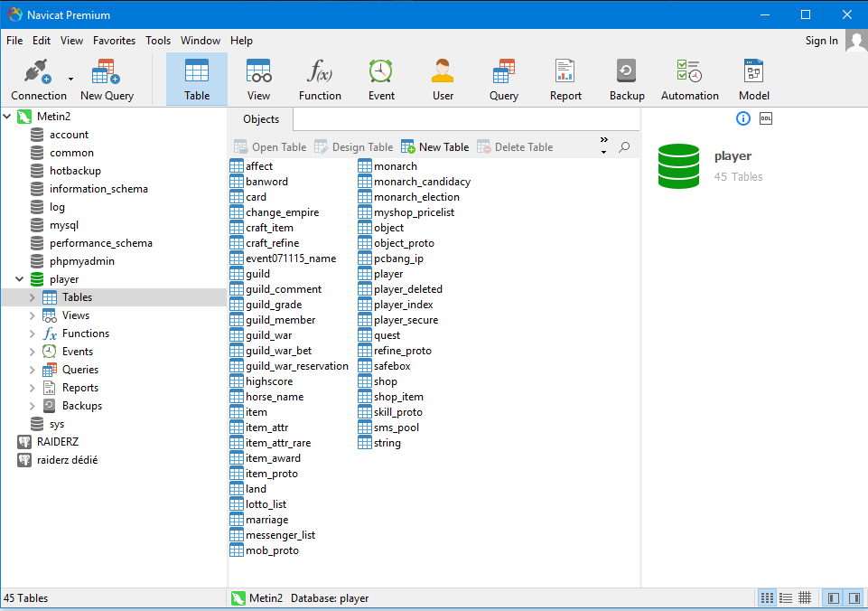Expand the Views tree node
The width and height of the screenshot is (868, 611).
pyautogui.click(x=33, y=315)
